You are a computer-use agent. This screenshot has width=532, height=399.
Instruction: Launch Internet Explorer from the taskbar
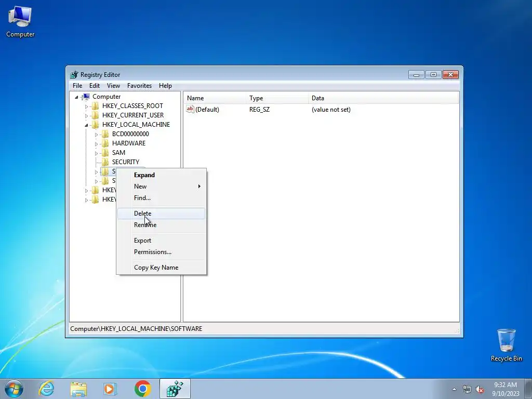[46, 389]
